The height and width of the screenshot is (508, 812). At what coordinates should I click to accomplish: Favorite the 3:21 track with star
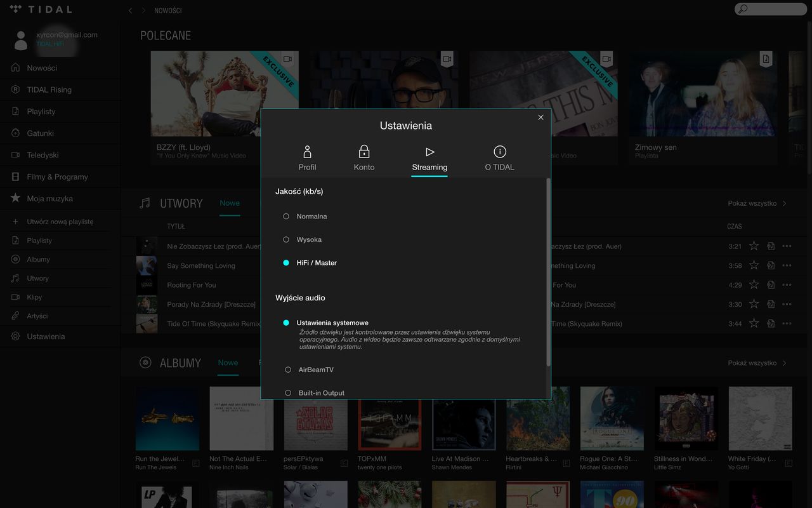coord(754,246)
